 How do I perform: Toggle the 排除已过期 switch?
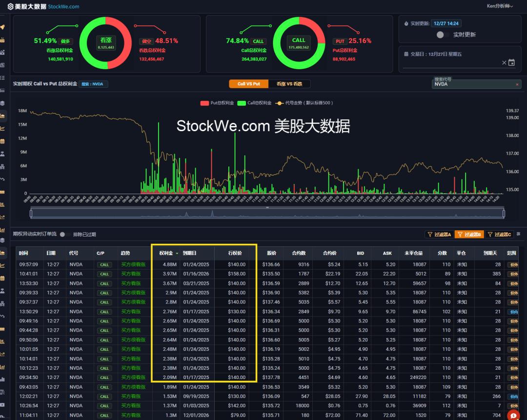(x=64, y=235)
